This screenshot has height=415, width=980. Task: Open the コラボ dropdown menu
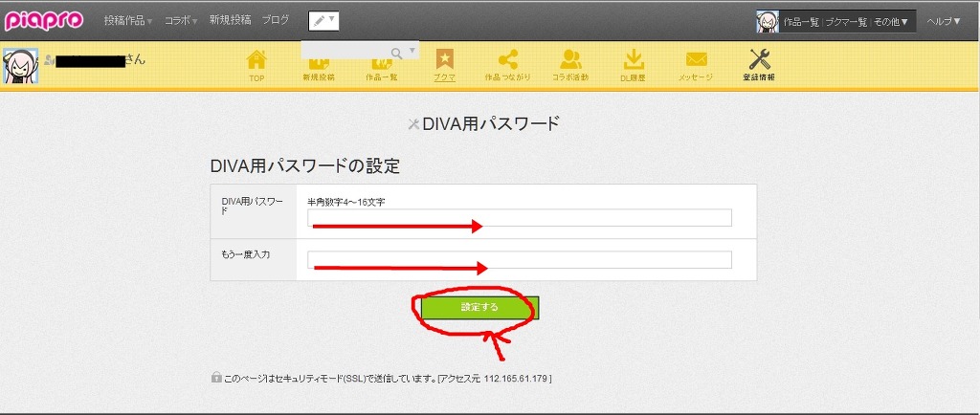181,21
